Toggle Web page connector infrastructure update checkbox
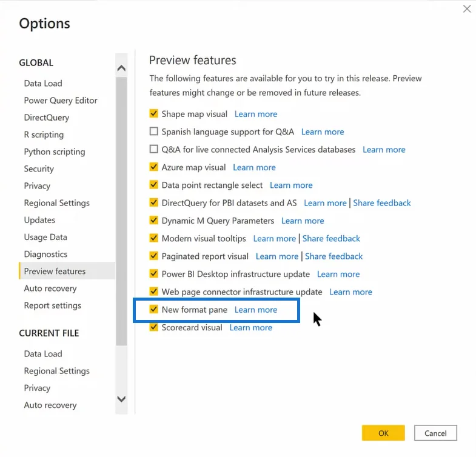This screenshot has height=457, width=476. coord(153,292)
